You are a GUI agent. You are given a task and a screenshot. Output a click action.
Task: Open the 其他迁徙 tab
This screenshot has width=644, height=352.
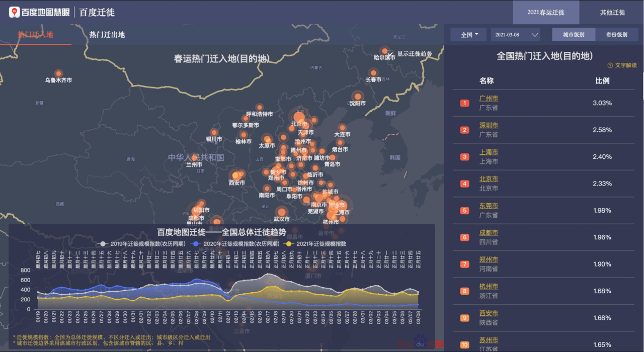pyautogui.click(x=612, y=12)
